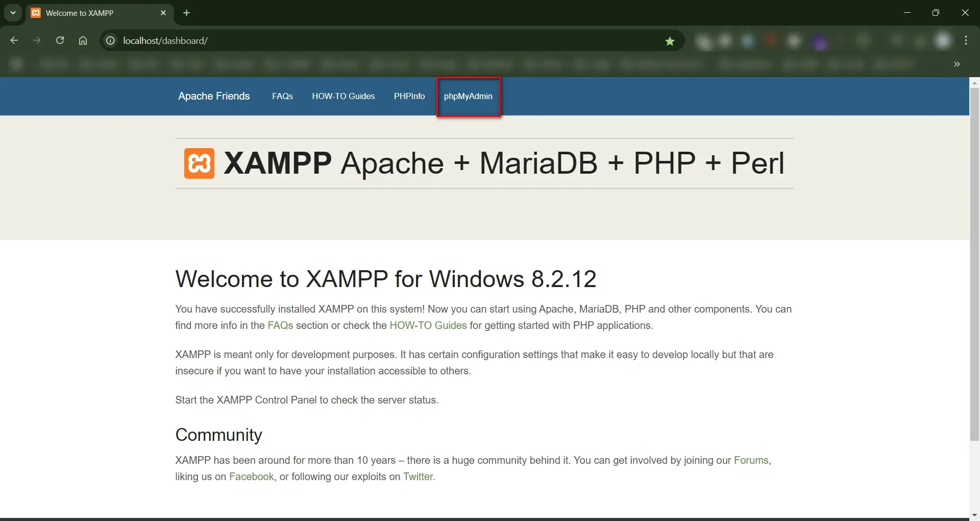The height and width of the screenshot is (521, 980).
Task: Click the bookmark star icon
Action: click(x=670, y=41)
